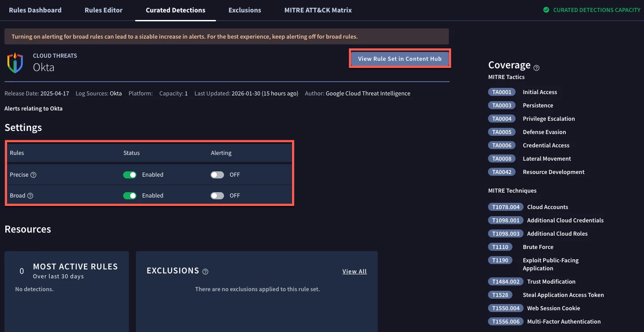Click the broad rules alerting warning banner
The width and height of the screenshot is (644, 332).
coord(227,36)
